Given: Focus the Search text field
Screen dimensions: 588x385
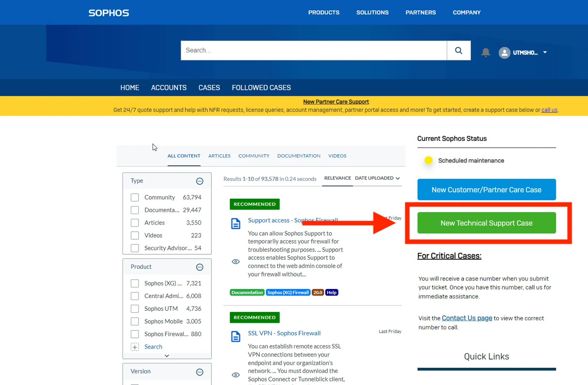Looking at the screenshot, I should pyautogui.click(x=314, y=50).
